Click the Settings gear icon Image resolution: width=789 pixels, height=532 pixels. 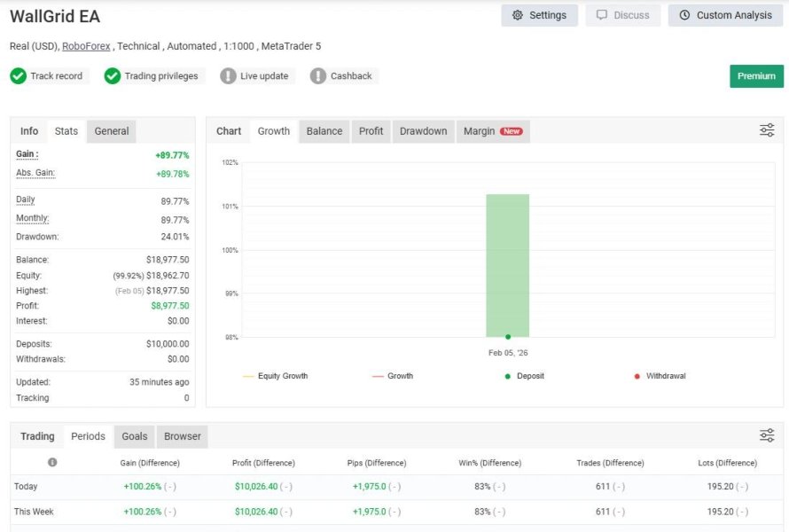tap(517, 15)
